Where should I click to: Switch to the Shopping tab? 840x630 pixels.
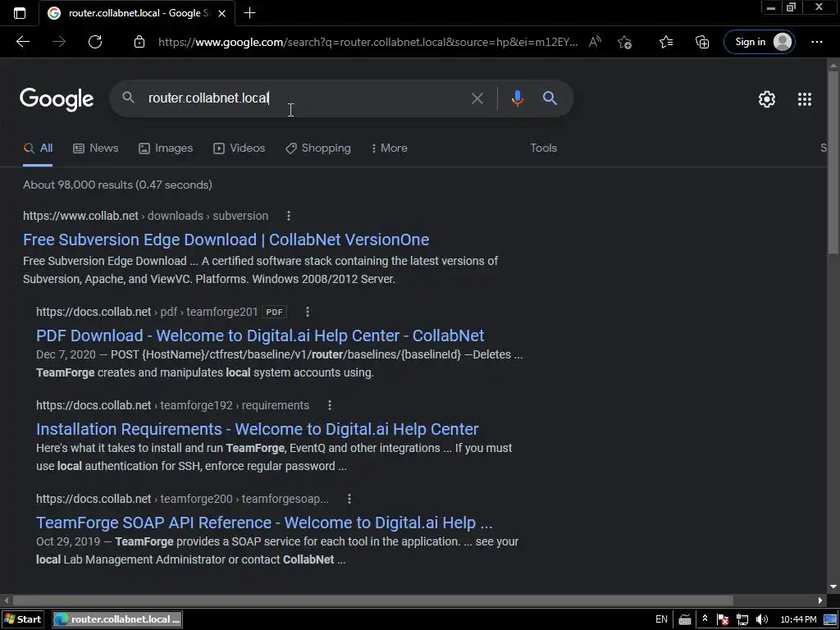(318, 148)
